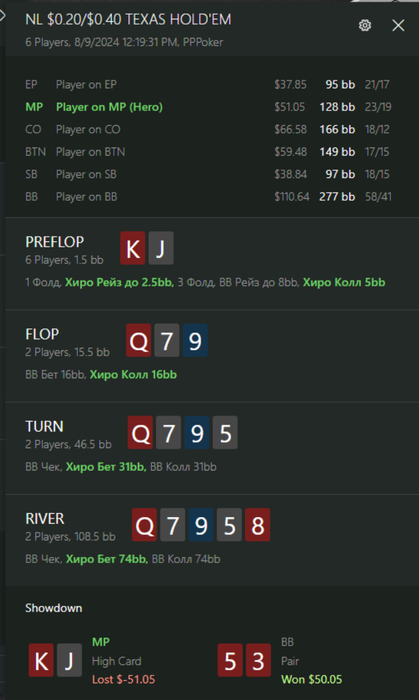Click the RIVER section heading
This screenshot has width=419, height=700.
point(45,519)
